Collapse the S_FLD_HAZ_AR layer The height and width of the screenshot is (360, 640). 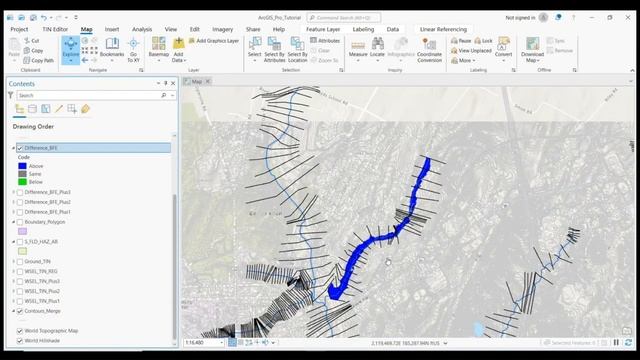click(13, 242)
